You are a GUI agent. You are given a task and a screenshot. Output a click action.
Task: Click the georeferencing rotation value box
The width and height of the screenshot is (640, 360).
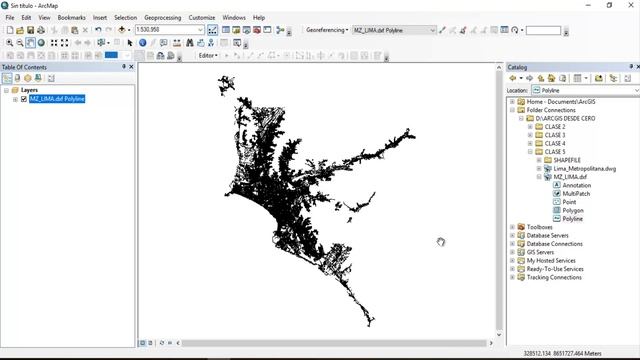click(543, 31)
